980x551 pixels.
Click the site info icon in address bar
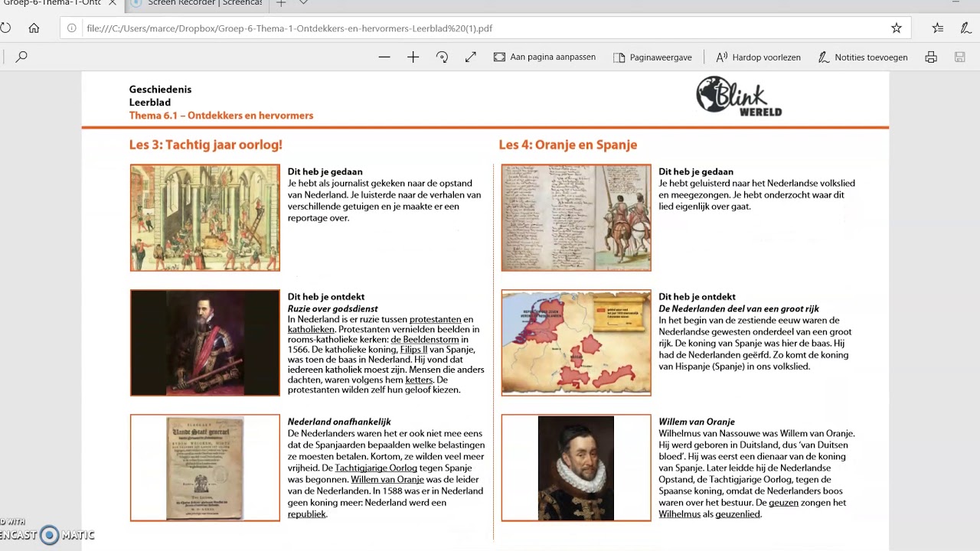[72, 28]
